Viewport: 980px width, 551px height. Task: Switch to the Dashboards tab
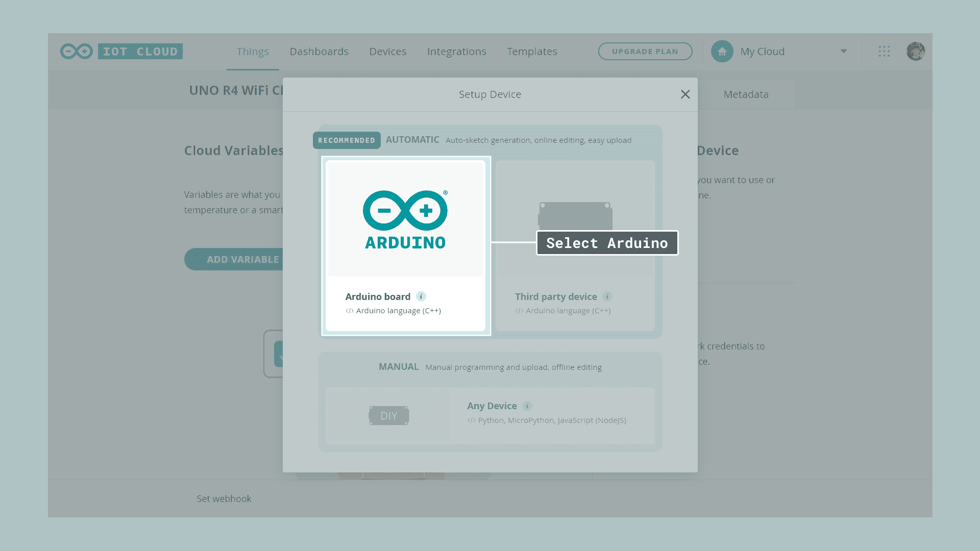tap(319, 52)
